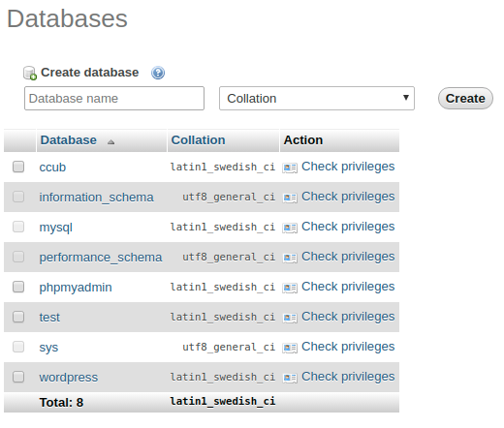Click test row's latin1_swedish_ci collation
Screen dimensions: 504x428
click(x=223, y=317)
